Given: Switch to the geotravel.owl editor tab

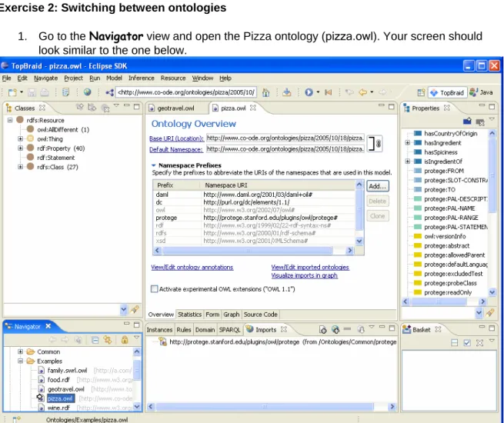Looking at the screenshot, I should coord(175,108).
